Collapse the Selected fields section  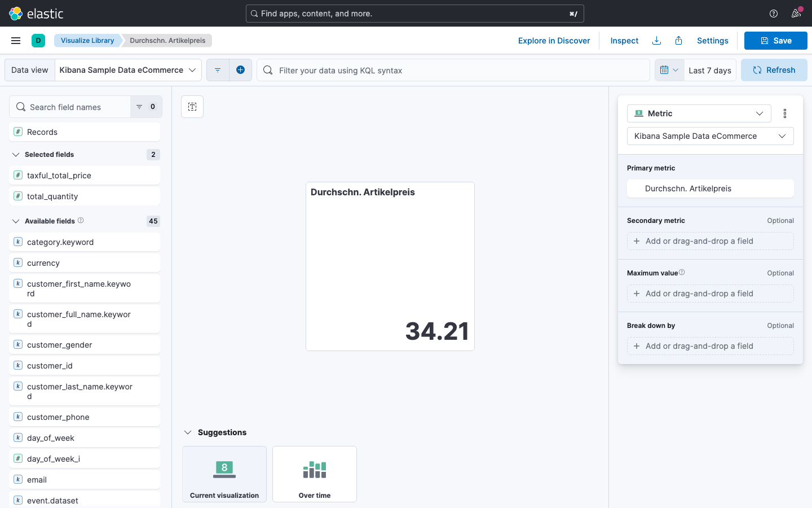pos(16,155)
